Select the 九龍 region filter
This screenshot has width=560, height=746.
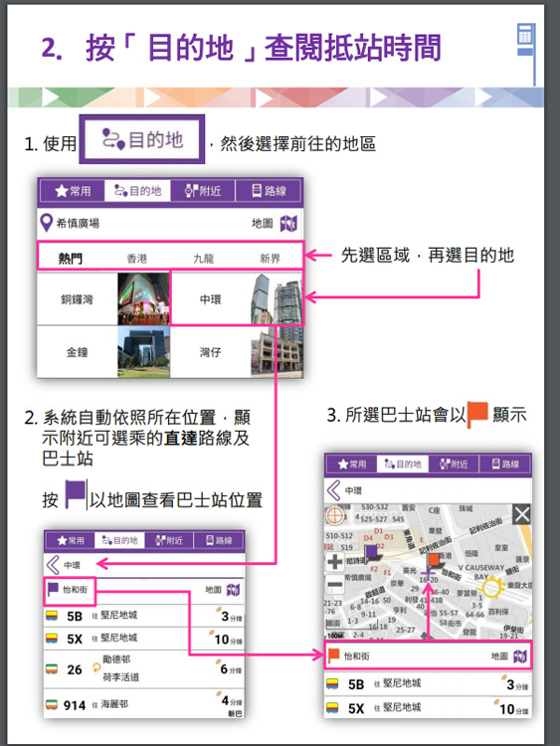(x=203, y=259)
